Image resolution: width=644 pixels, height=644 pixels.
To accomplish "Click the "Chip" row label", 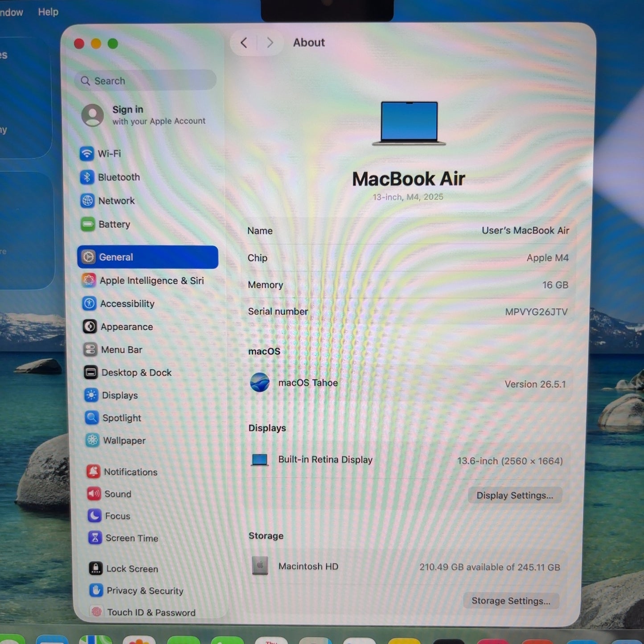I will (258, 258).
